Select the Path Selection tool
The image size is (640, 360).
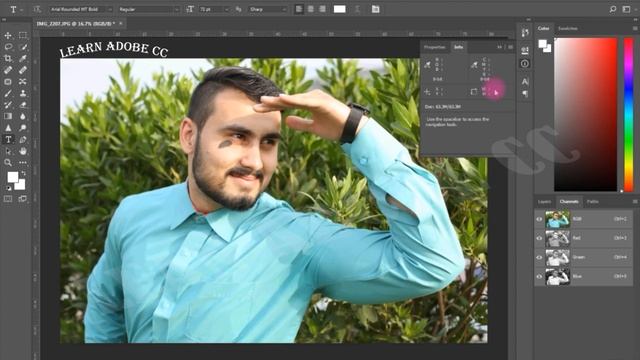pos(8,151)
